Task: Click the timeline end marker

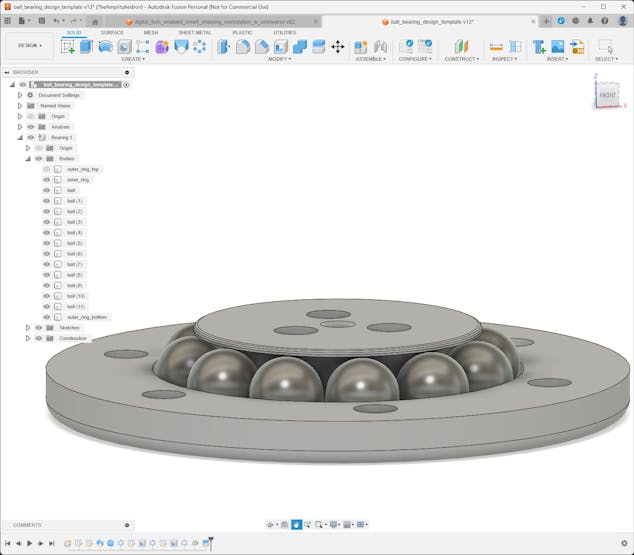Action: (x=210, y=541)
